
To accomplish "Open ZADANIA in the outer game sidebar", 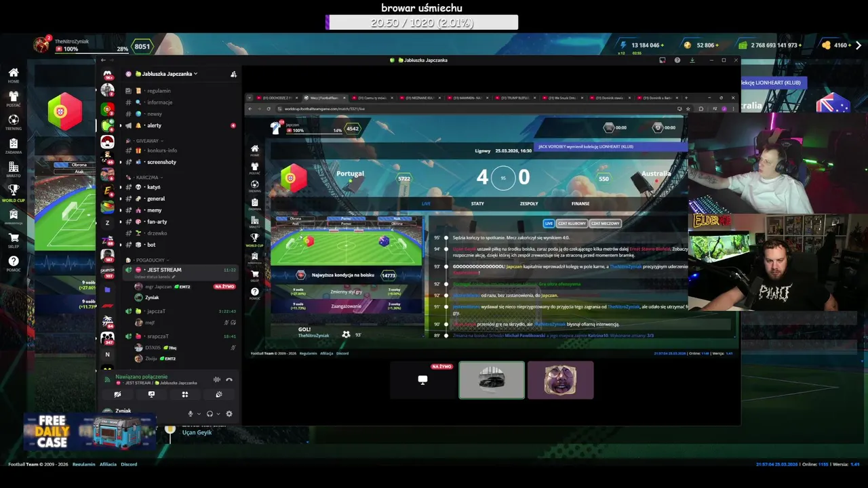I will (14, 146).
